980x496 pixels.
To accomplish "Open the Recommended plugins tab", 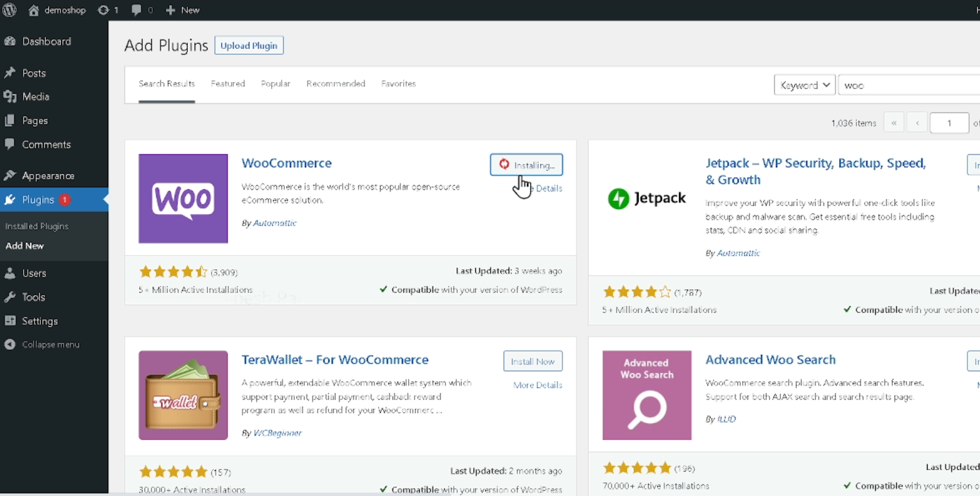I will [335, 84].
